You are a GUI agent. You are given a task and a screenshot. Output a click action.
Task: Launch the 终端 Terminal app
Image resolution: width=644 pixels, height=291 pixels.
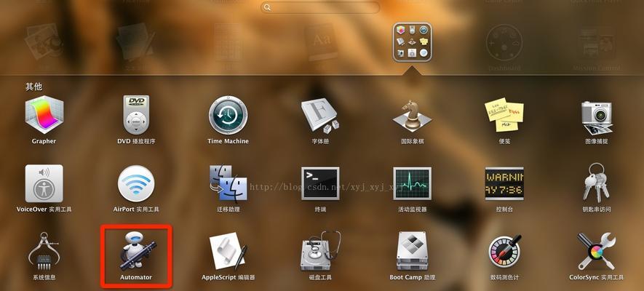[320, 183]
